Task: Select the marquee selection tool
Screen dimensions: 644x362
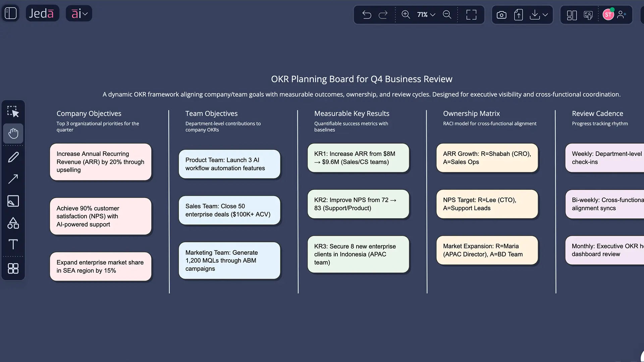Action: [x=13, y=112]
